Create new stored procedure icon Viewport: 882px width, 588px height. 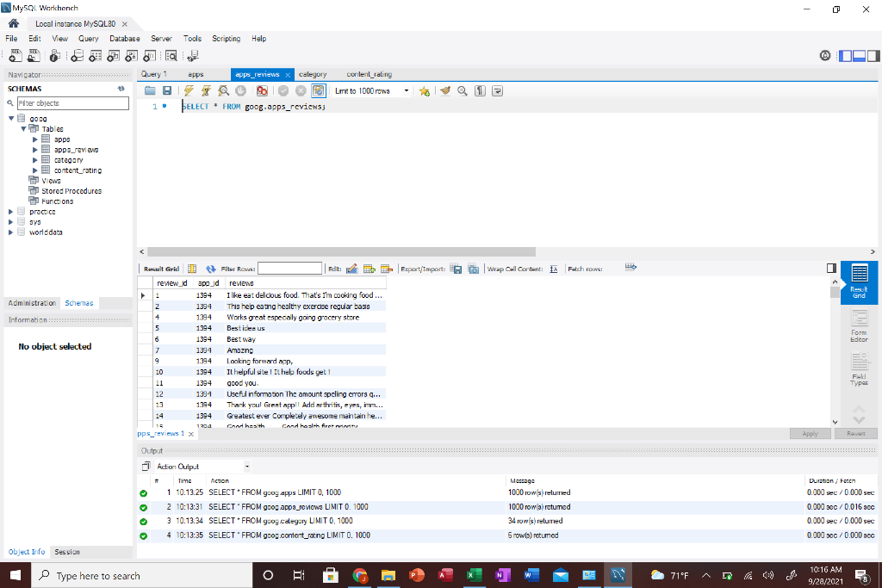(131, 56)
